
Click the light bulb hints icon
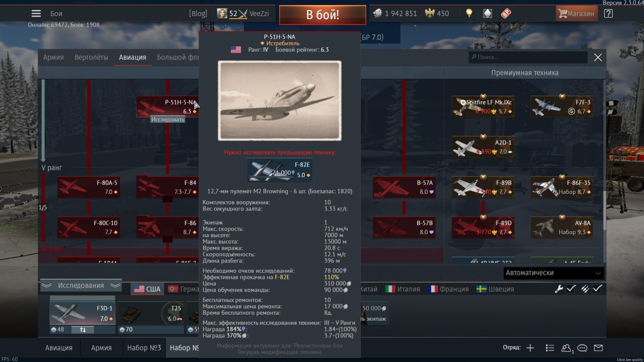469,14
